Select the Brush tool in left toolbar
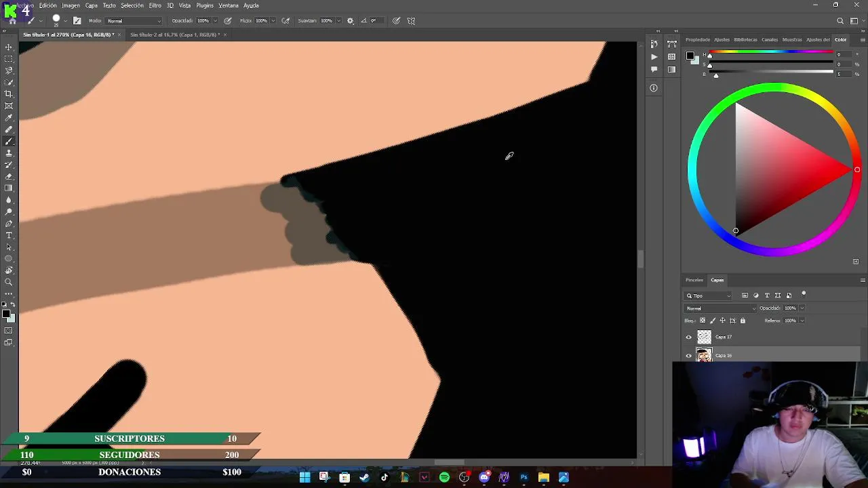 click(x=9, y=141)
